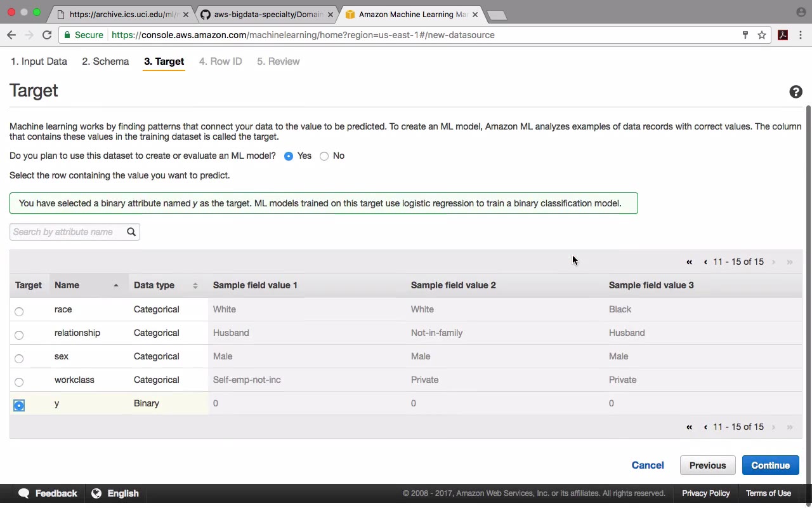Go to first page using top pagination arrows
Viewport: 812px width, 508px height.
tap(689, 262)
